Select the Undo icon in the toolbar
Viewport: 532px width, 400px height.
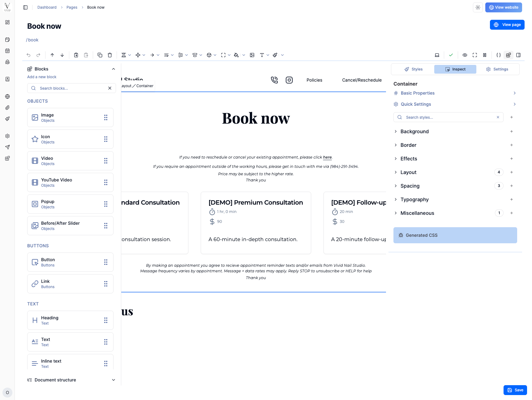[x=28, y=55]
